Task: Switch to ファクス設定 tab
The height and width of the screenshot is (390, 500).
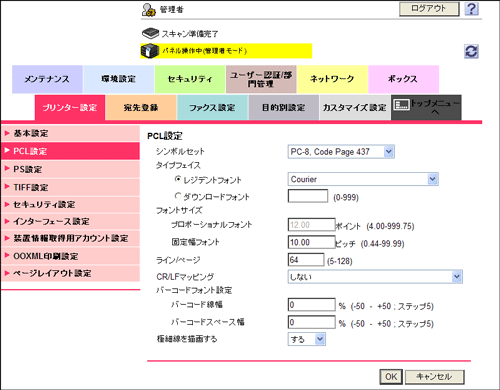Action: click(212, 107)
